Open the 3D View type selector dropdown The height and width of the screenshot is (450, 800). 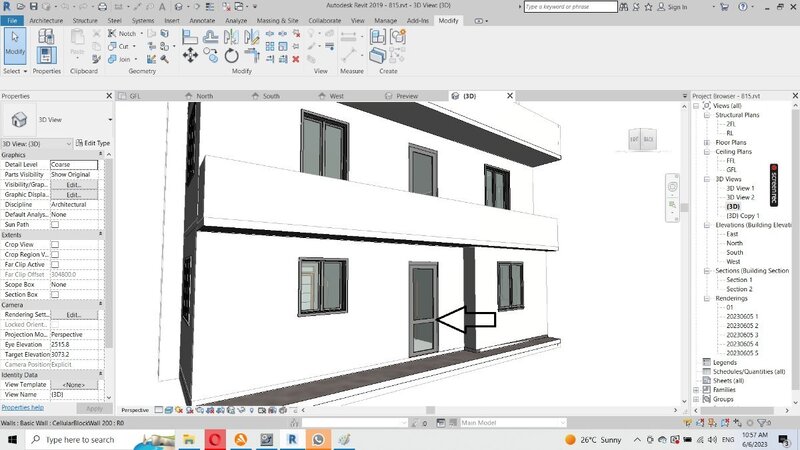coord(109,119)
